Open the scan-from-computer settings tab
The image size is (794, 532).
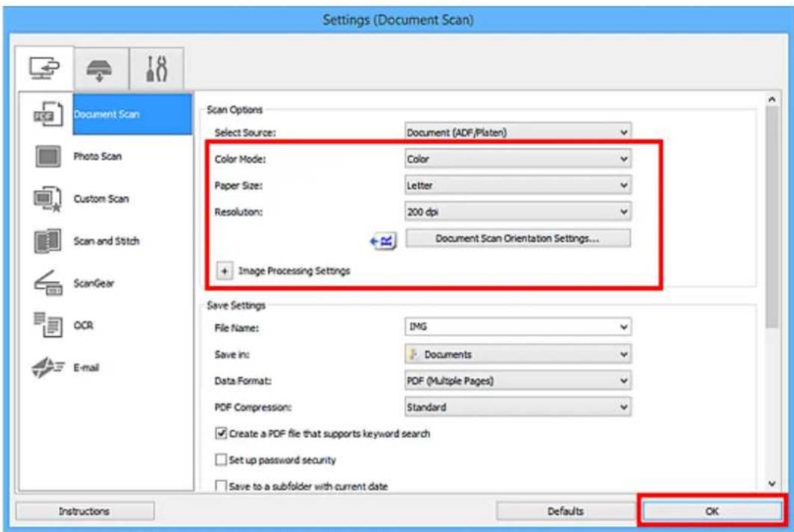tap(44, 68)
